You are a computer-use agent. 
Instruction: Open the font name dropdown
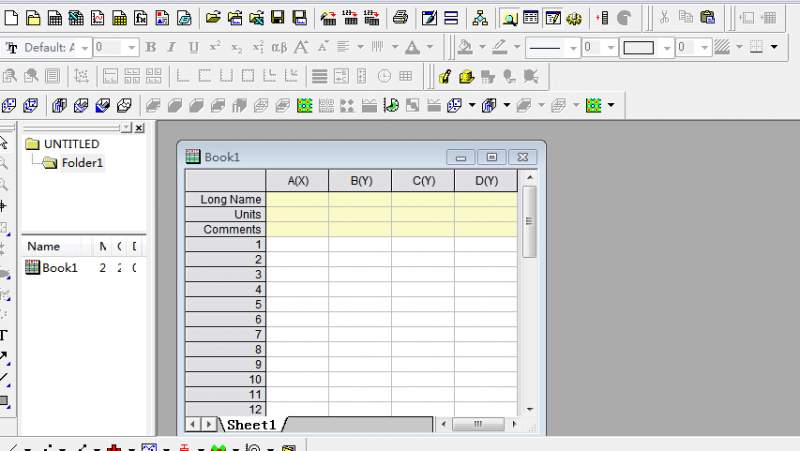click(85, 47)
